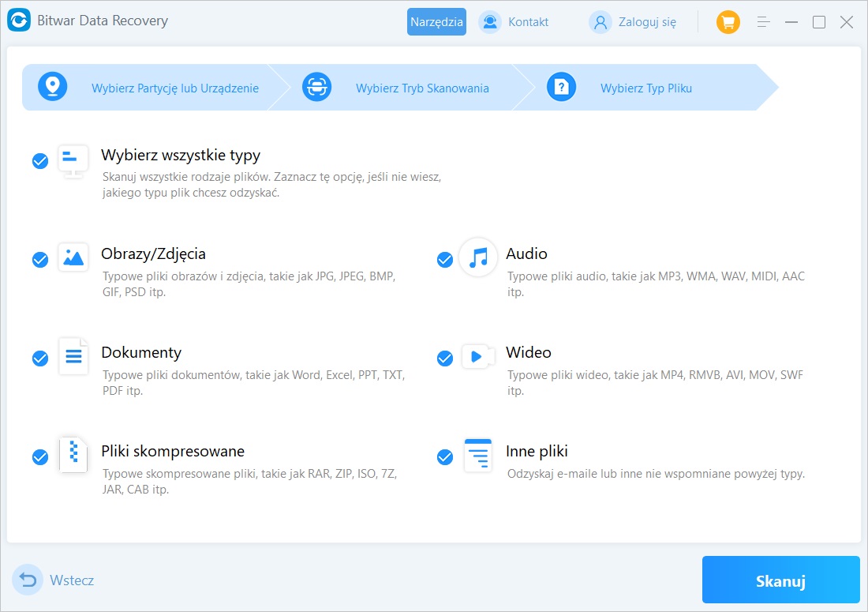Deselect the Pliki skompresowane checkbox

click(x=40, y=457)
